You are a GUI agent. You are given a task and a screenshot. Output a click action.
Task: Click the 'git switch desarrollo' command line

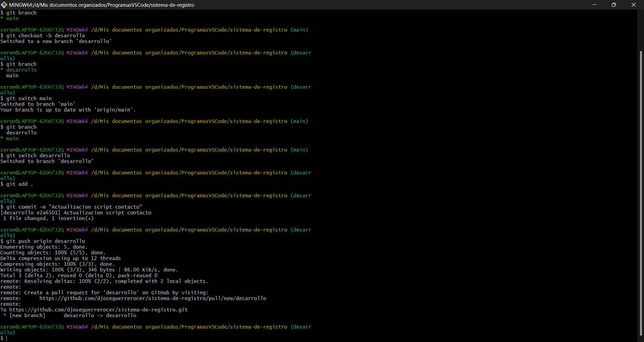pyautogui.click(x=35, y=156)
